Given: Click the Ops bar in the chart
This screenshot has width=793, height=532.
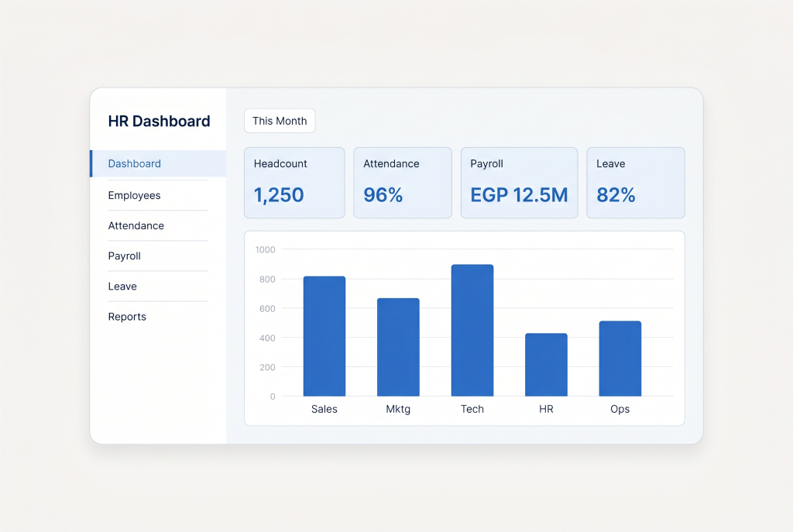Looking at the screenshot, I should click(x=620, y=359).
